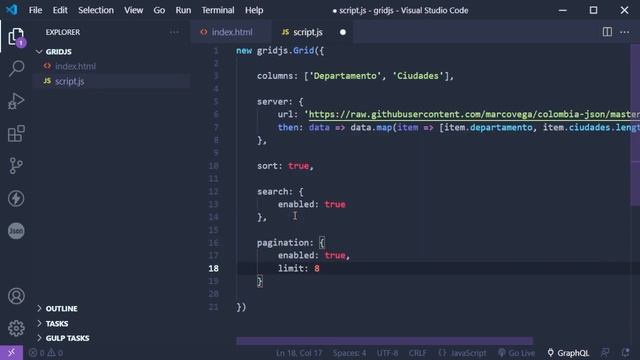The height and width of the screenshot is (360, 640).
Task: Open the Manage settings gear
Action: [16, 328]
